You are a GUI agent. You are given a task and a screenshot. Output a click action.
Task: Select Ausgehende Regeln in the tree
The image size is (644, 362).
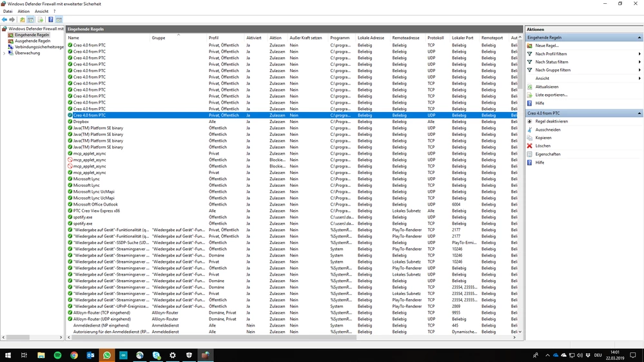(32, 41)
